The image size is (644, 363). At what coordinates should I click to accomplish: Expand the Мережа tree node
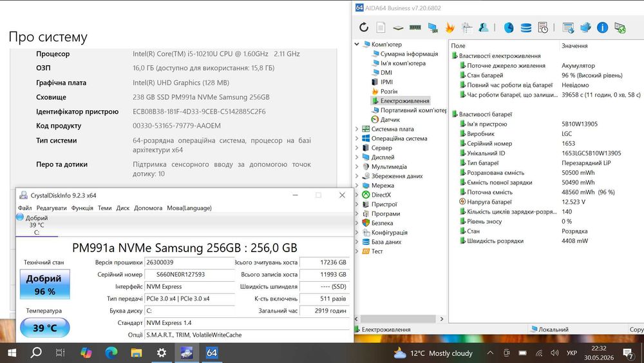pyautogui.click(x=357, y=186)
